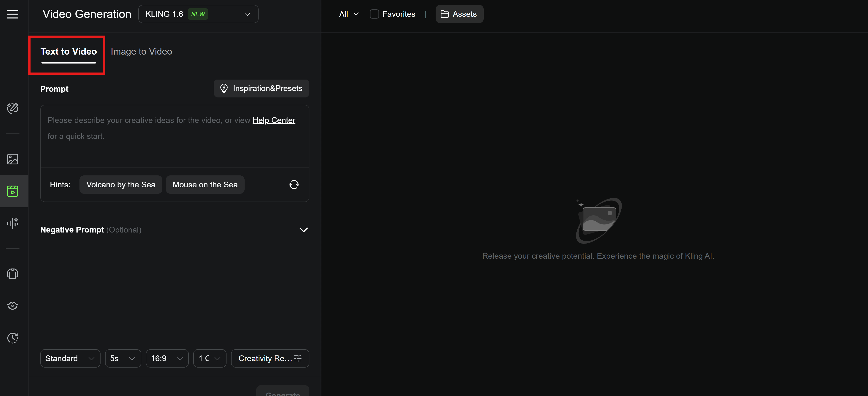Open Creativity Relevance slider settings
868x396 pixels.
click(x=270, y=358)
